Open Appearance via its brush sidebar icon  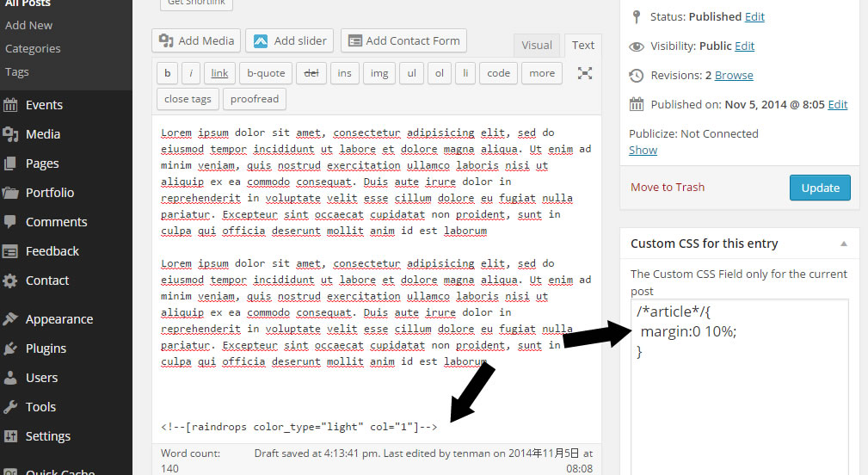click(x=10, y=319)
